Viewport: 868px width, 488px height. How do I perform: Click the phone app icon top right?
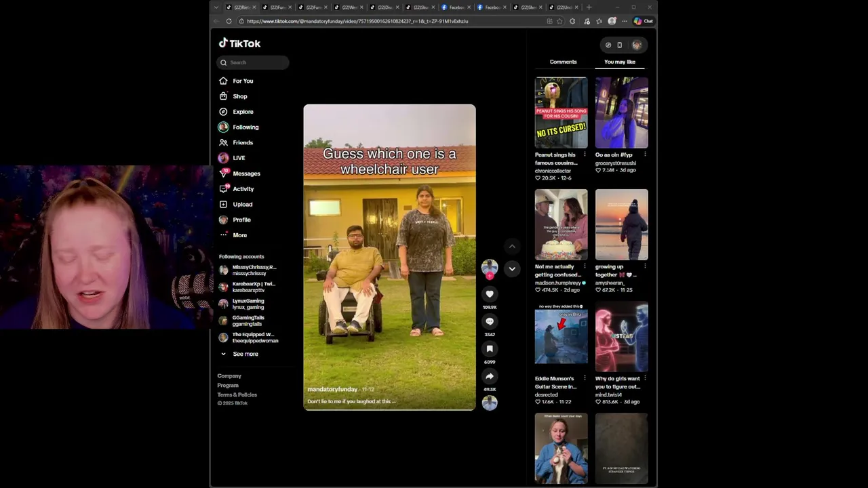click(x=620, y=45)
